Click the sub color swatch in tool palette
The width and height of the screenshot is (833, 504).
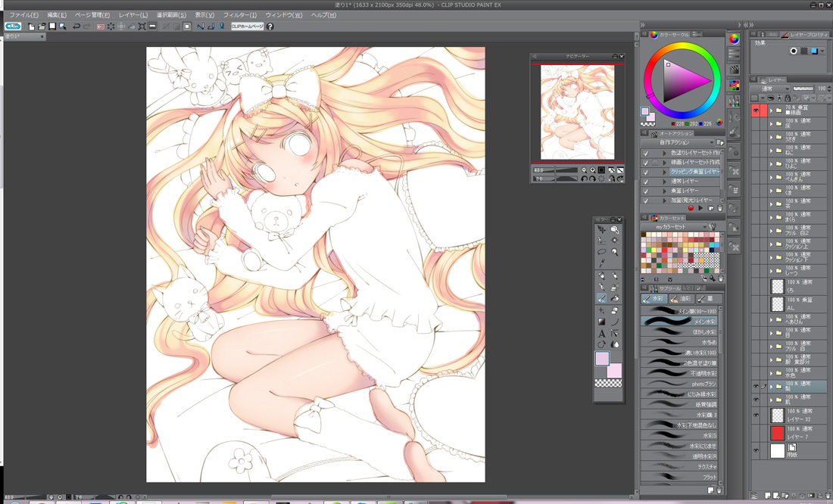[x=615, y=370]
